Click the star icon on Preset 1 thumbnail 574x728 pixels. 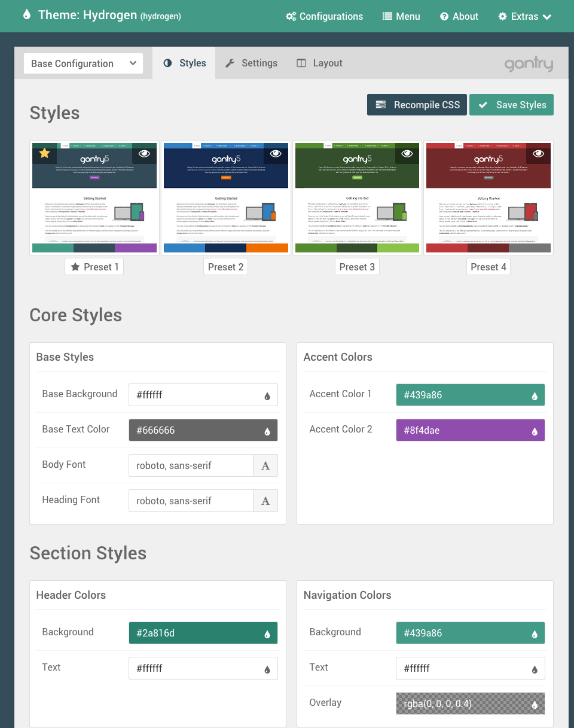(44, 154)
